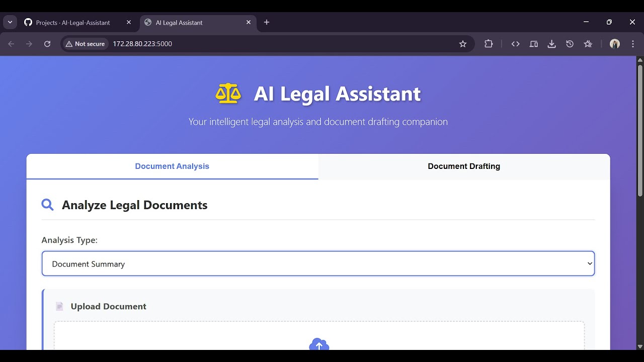The width and height of the screenshot is (644, 362).
Task: Click the address bar URL 172.28.80.223:5000
Action: point(142,44)
